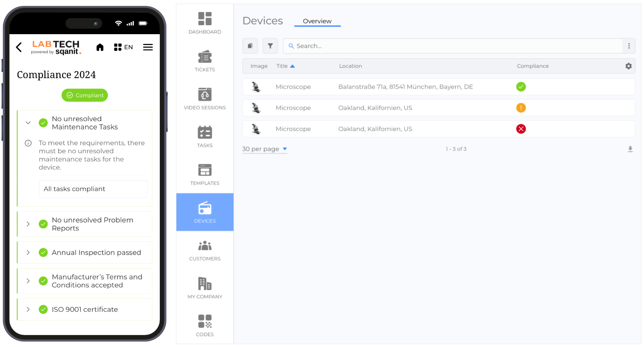
Task: Expand Annual Inspection passed
Action: click(28, 253)
